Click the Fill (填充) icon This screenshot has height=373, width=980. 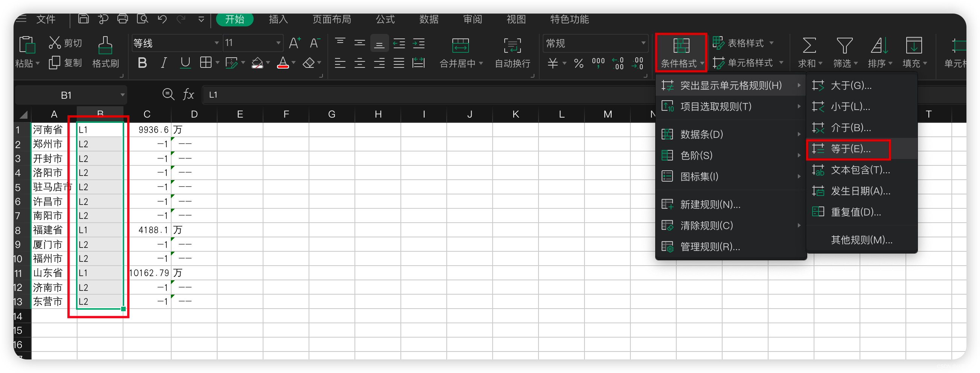pos(914,45)
